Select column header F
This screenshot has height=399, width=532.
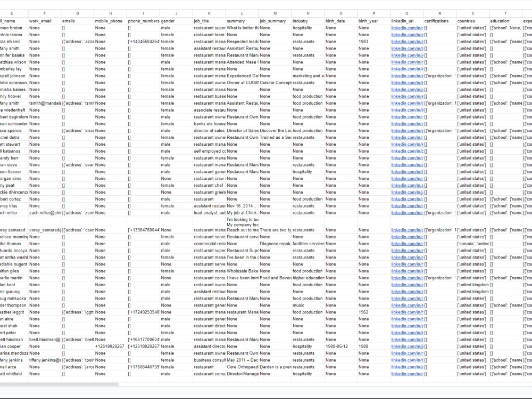tap(45, 14)
